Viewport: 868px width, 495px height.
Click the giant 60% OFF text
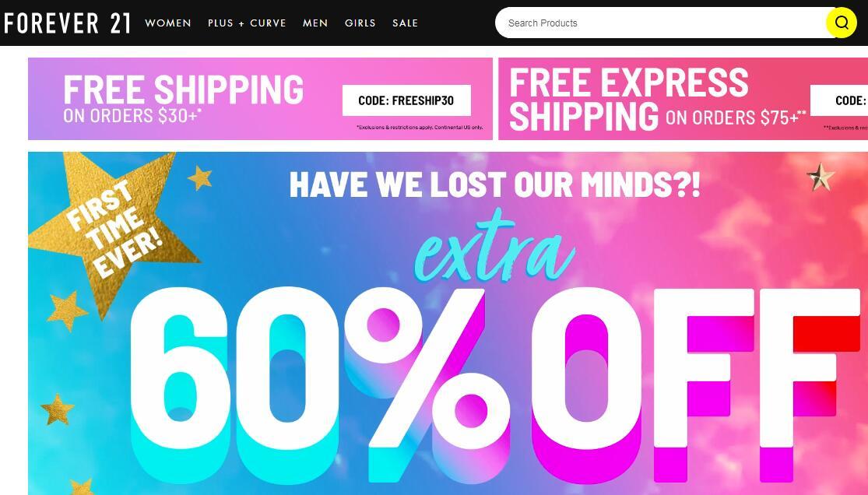(494, 384)
